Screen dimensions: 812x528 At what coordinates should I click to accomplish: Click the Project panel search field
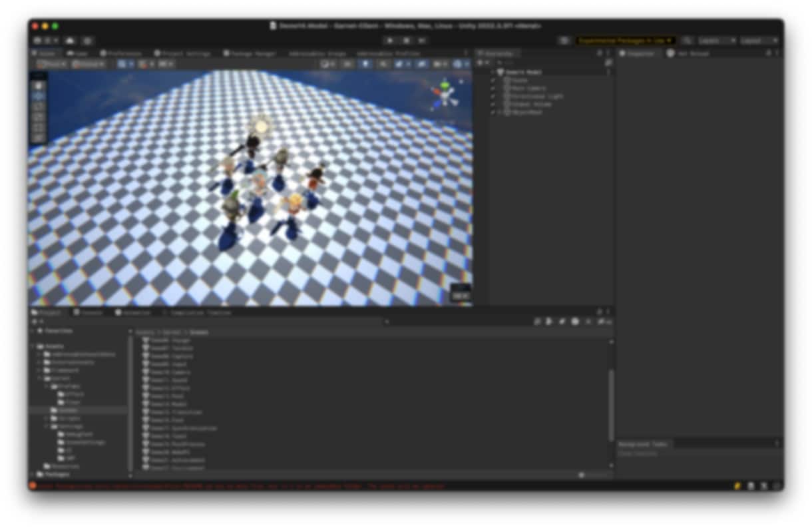[x=457, y=322]
